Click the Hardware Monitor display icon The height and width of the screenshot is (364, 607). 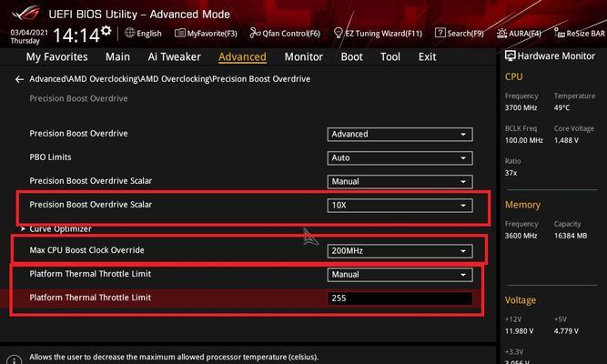pyautogui.click(x=511, y=56)
